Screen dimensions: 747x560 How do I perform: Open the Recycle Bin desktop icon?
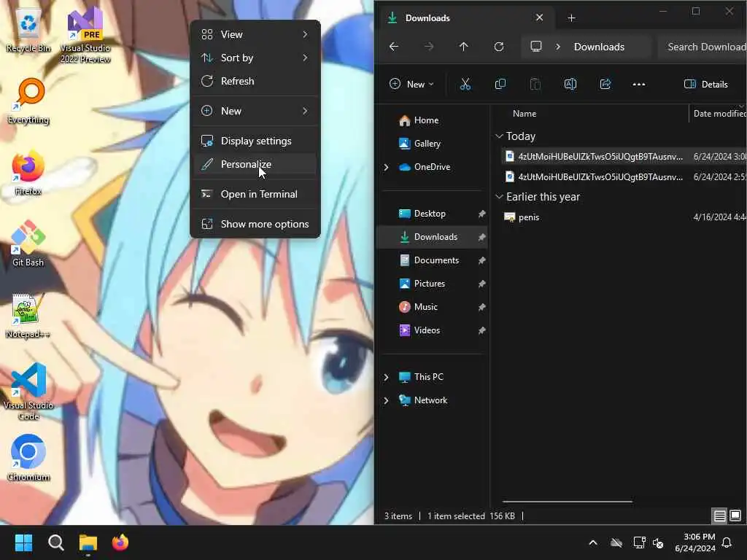tap(28, 29)
